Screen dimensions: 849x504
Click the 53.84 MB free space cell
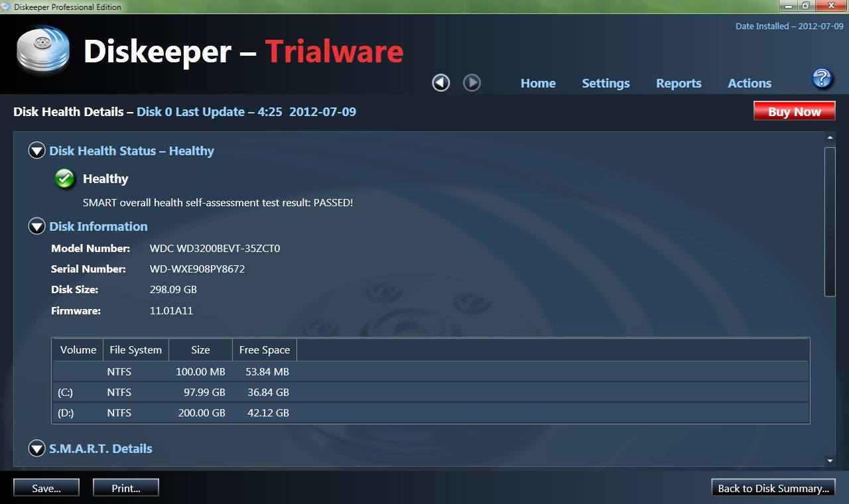pos(267,372)
